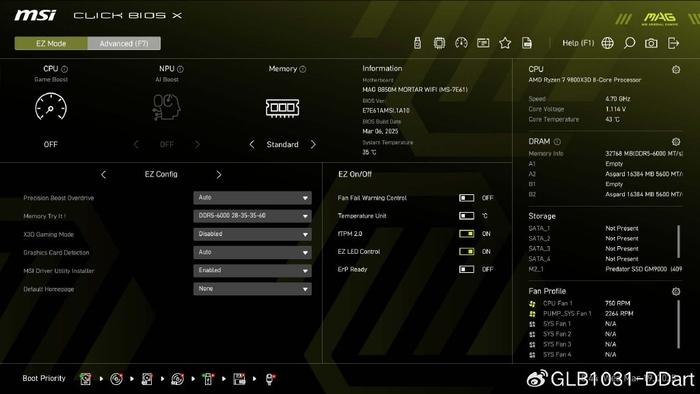Switch to the Advanced (F7) tab

pos(124,43)
